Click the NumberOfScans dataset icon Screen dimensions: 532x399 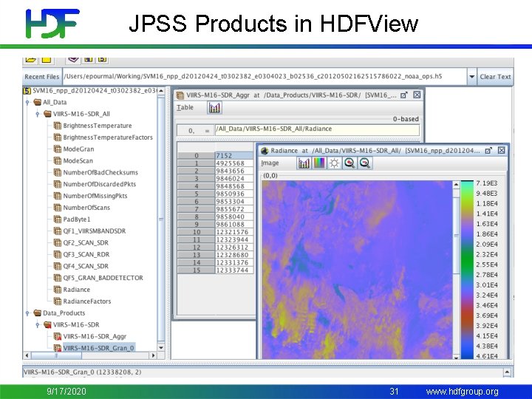(x=58, y=208)
